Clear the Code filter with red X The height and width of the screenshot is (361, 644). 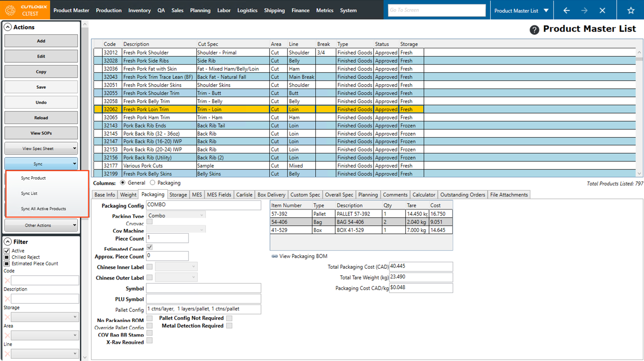[x=7, y=280]
